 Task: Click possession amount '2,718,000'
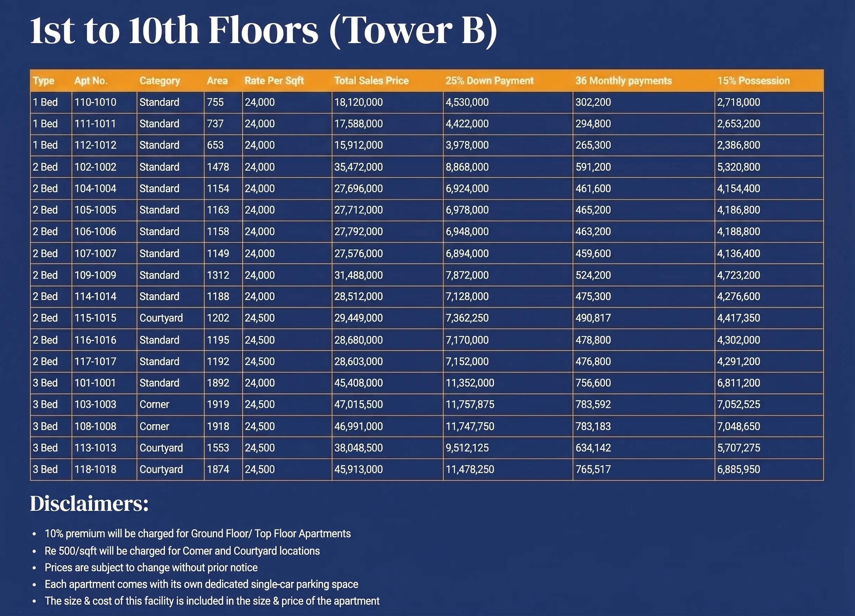click(x=739, y=102)
